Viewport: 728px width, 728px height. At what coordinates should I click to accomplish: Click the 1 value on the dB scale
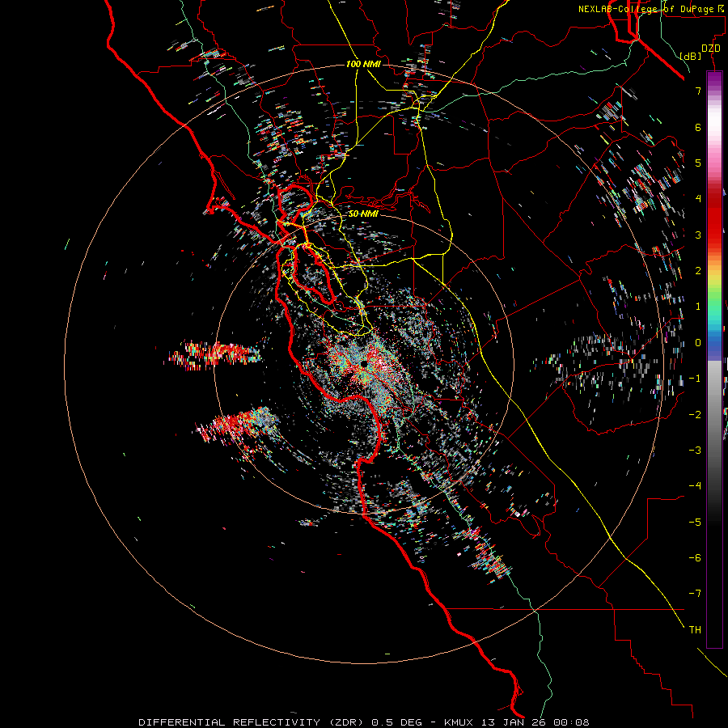pos(698,306)
